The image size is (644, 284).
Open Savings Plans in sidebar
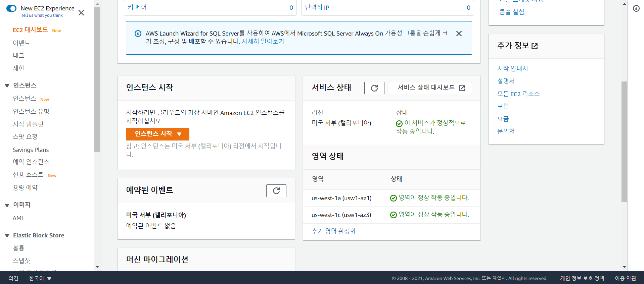pos(31,150)
